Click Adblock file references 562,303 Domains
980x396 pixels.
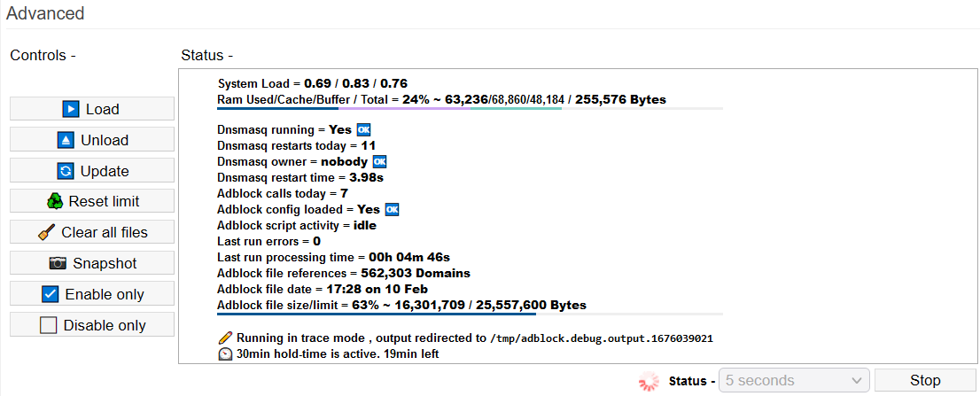tap(344, 273)
